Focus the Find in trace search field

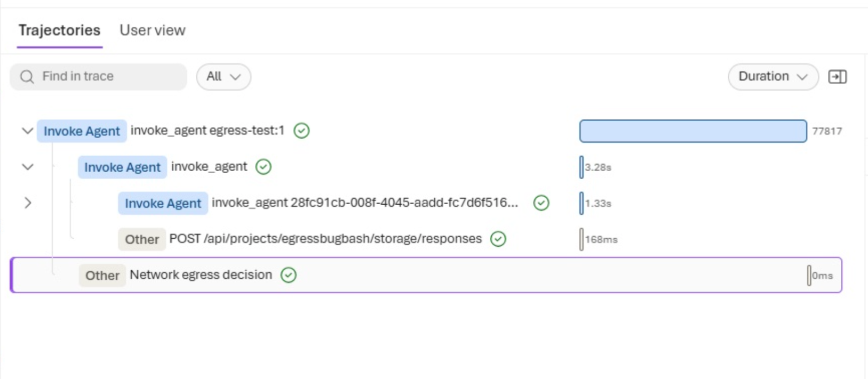coord(99,77)
